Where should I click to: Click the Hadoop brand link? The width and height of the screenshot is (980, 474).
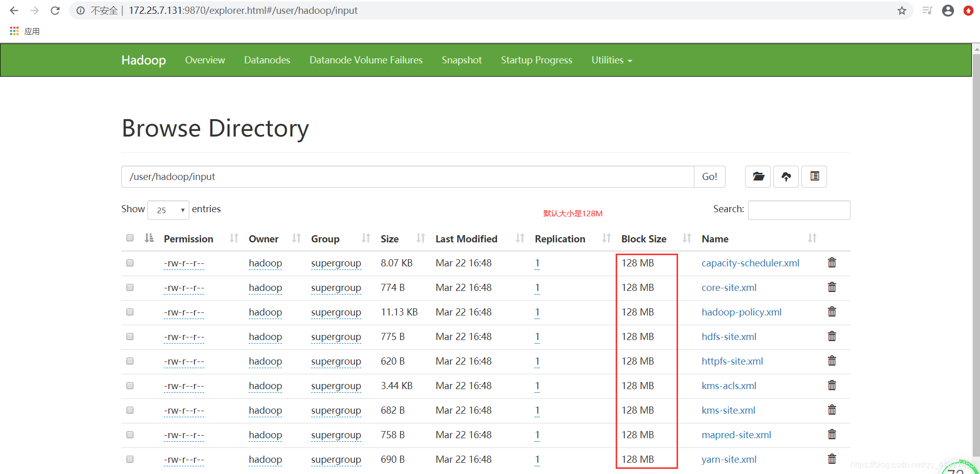coord(143,60)
